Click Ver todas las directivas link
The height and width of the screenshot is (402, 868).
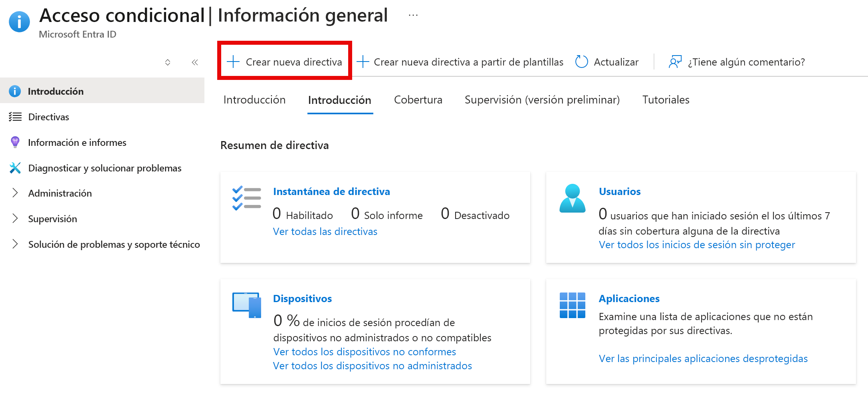pyautogui.click(x=325, y=232)
